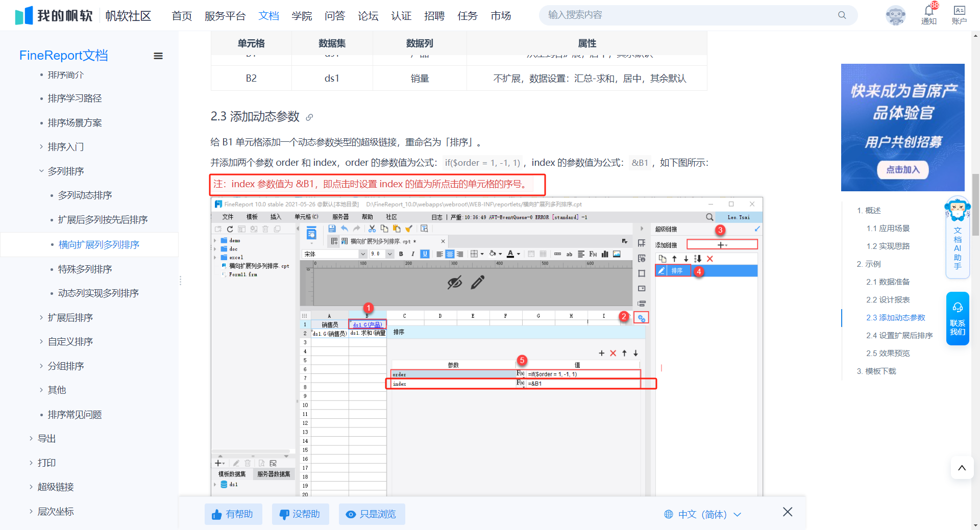Image resolution: width=980 pixels, height=530 pixels.
Task: Go to the 学院 navigation tab
Action: pos(302,16)
